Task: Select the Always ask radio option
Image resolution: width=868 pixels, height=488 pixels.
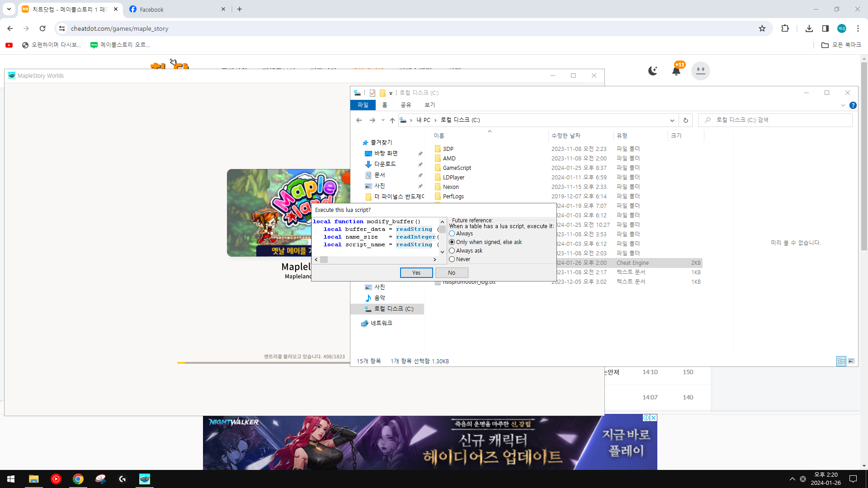Action: pos(452,251)
